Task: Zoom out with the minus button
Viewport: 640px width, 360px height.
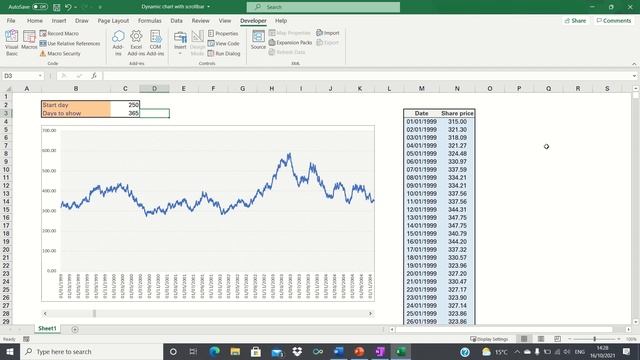Action: tap(570, 339)
